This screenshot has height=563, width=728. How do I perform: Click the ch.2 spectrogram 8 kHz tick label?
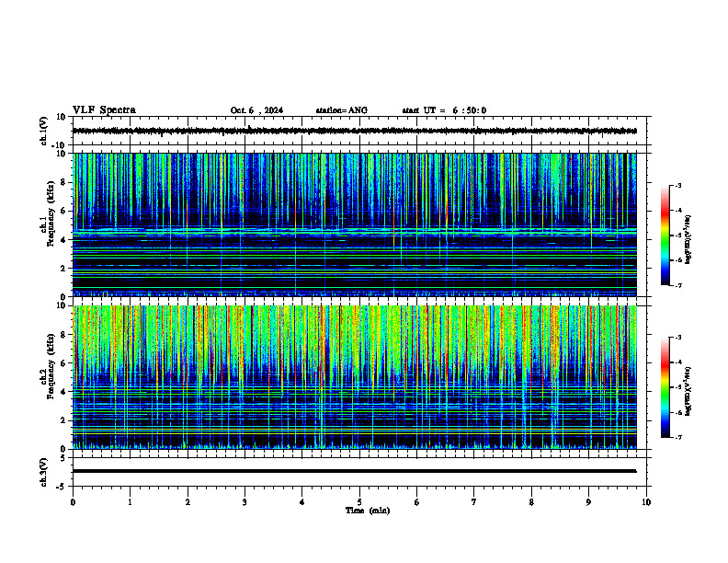63,335
